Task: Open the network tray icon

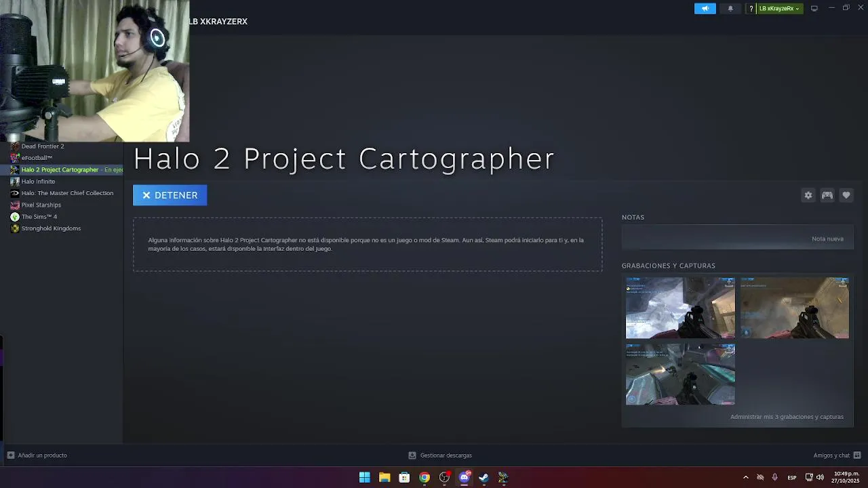Action: [809, 477]
